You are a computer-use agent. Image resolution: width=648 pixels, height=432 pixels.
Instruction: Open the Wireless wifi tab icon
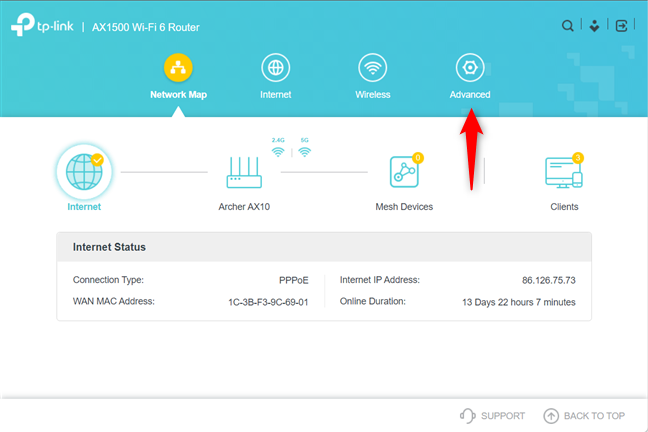pyautogui.click(x=373, y=67)
